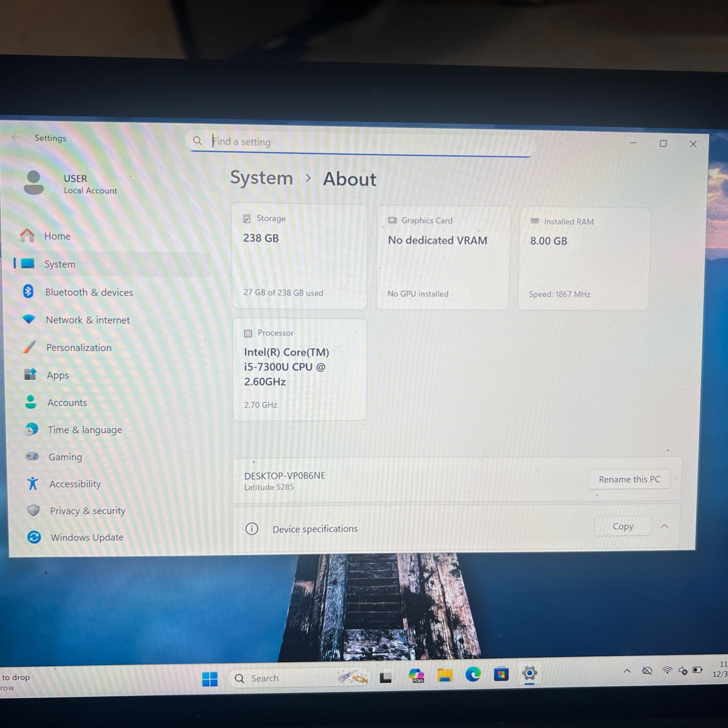The height and width of the screenshot is (728, 728).
Task: Click the Windows Update sync icon
Action: [34, 537]
